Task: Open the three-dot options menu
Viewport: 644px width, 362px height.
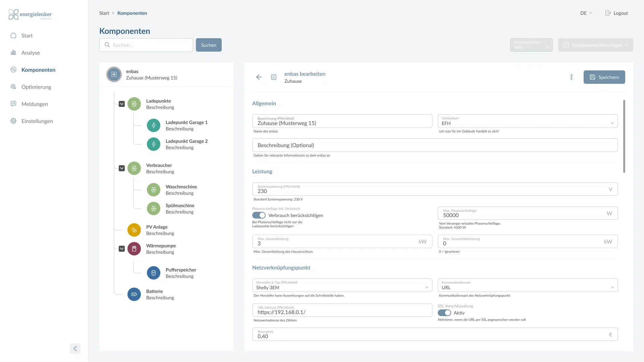Action: point(572,77)
